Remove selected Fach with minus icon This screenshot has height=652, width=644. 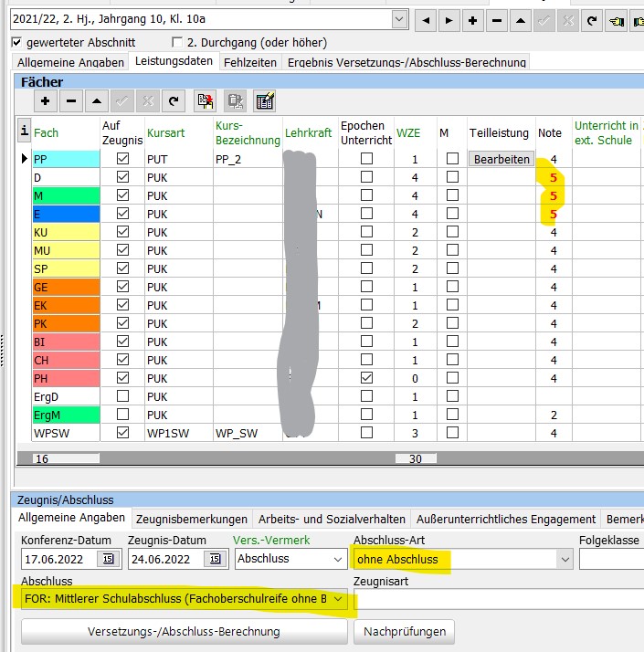(x=71, y=101)
